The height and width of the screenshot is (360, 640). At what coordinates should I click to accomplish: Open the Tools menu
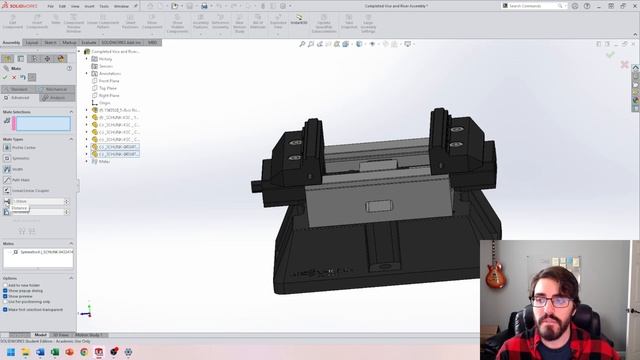point(104,6)
